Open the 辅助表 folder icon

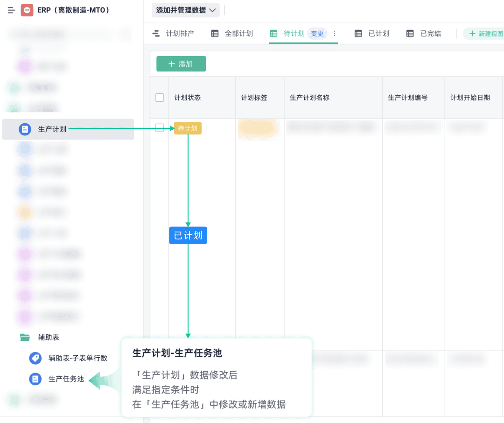(25, 338)
